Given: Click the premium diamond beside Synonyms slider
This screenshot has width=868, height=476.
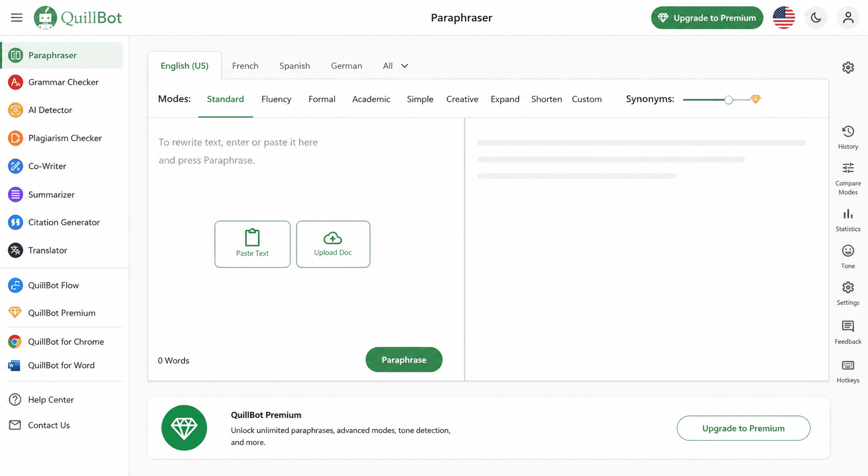Looking at the screenshot, I should 756,99.
